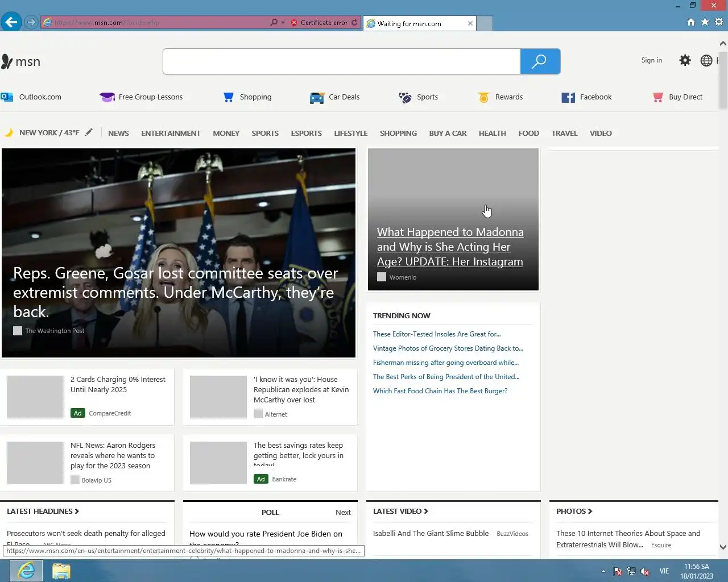
Task: Go back with the browser Back arrow
Action: [11, 22]
